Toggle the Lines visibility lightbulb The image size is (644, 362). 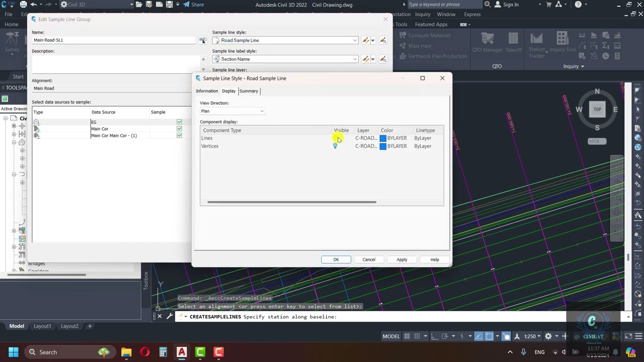coord(335,138)
